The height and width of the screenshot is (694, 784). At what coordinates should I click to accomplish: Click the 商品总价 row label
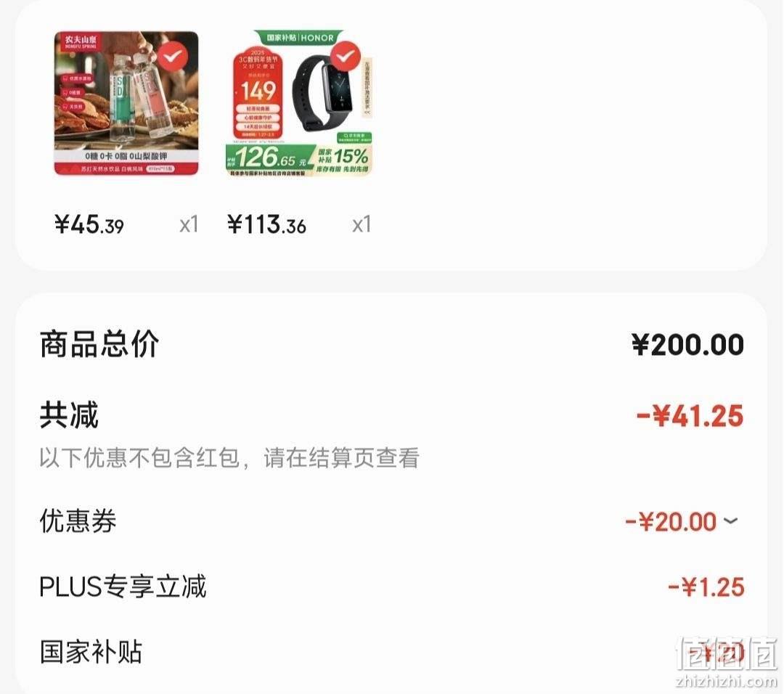coord(99,344)
